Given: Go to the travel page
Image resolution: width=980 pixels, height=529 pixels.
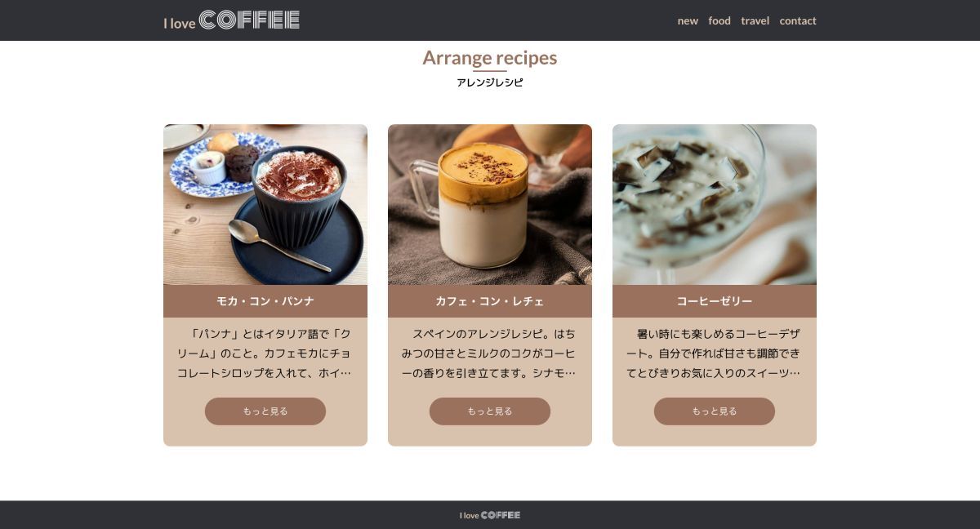Looking at the screenshot, I should click(x=755, y=20).
